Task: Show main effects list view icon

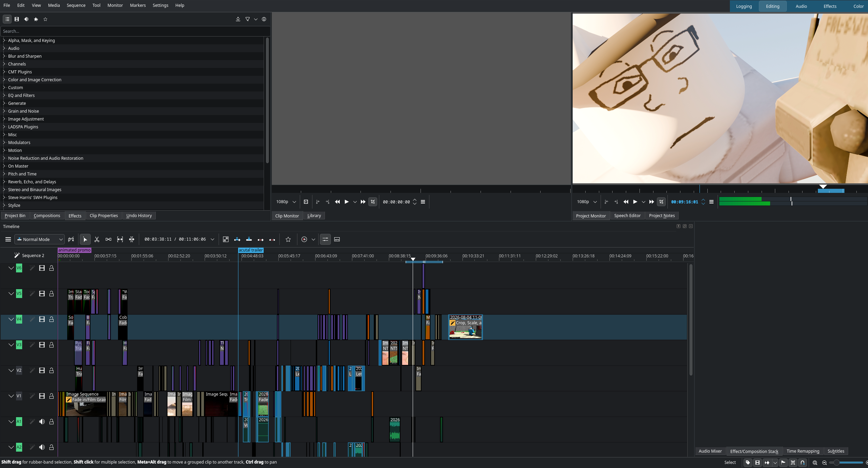Action: pyautogui.click(x=7, y=19)
